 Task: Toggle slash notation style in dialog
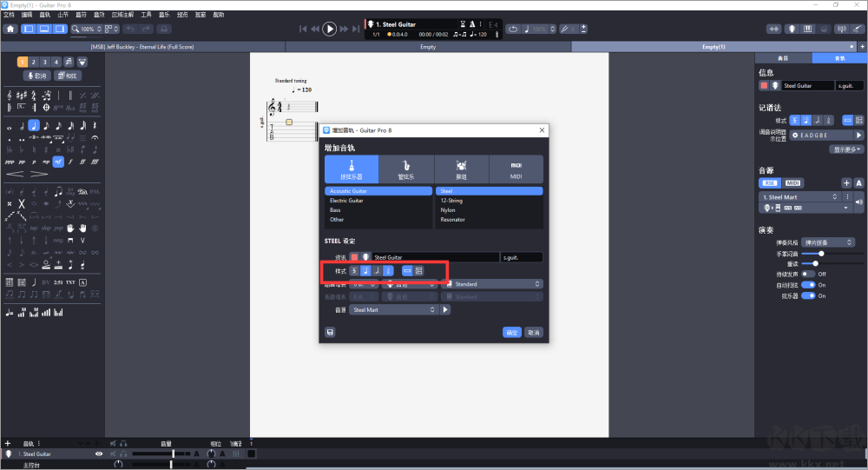(x=377, y=270)
